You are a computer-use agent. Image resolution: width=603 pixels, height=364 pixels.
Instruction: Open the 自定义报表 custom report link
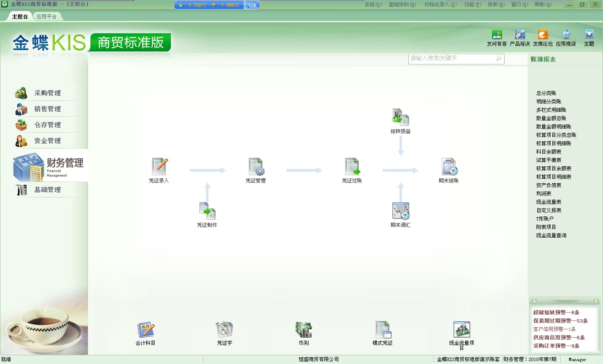pyautogui.click(x=549, y=210)
